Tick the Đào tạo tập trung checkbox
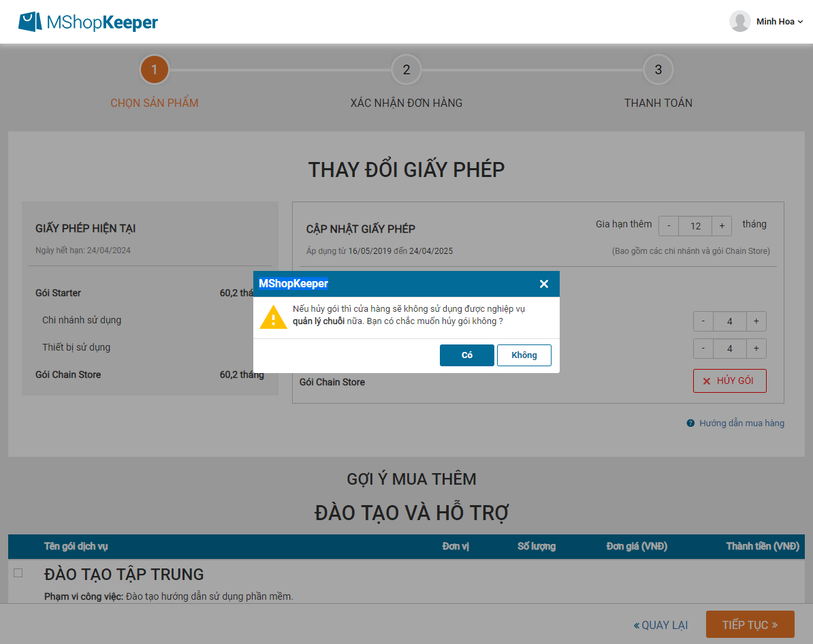 click(x=18, y=573)
